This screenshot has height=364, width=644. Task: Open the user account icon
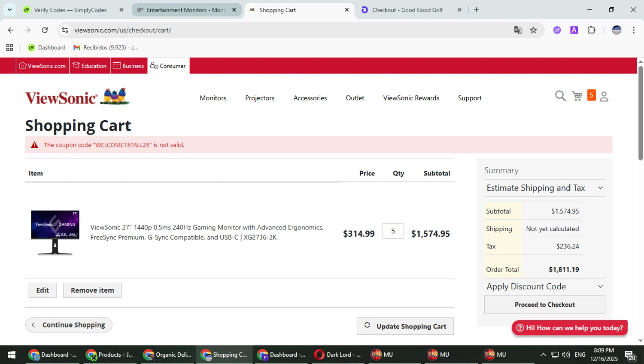click(604, 96)
